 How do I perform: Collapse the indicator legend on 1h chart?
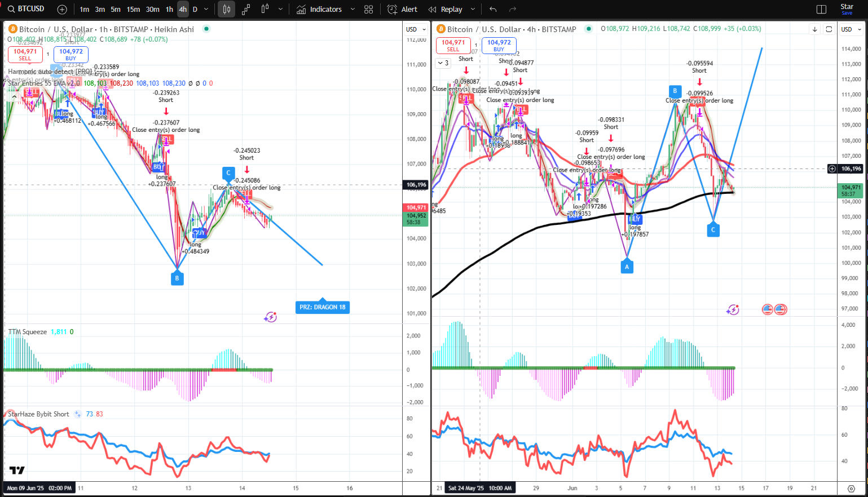14,97
